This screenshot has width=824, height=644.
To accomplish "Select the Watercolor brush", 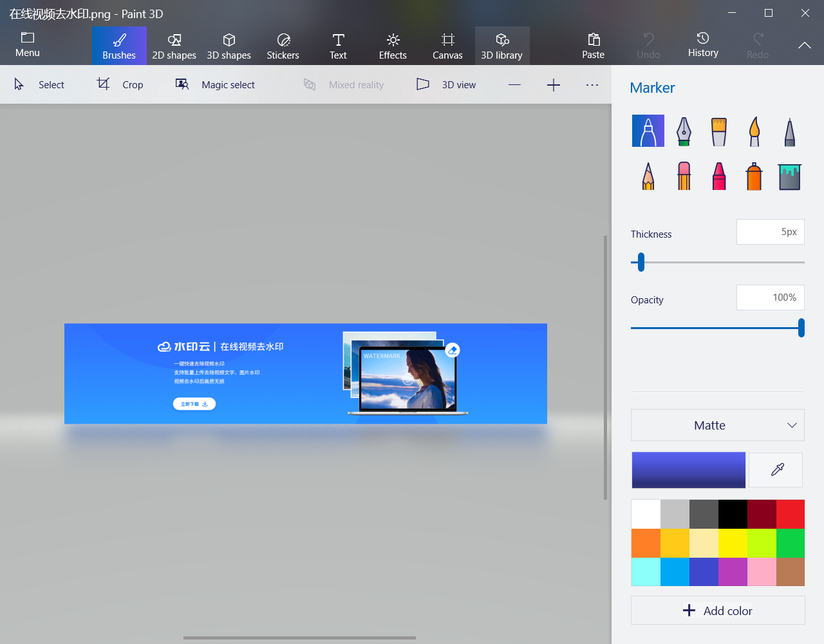I will click(754, 131).
